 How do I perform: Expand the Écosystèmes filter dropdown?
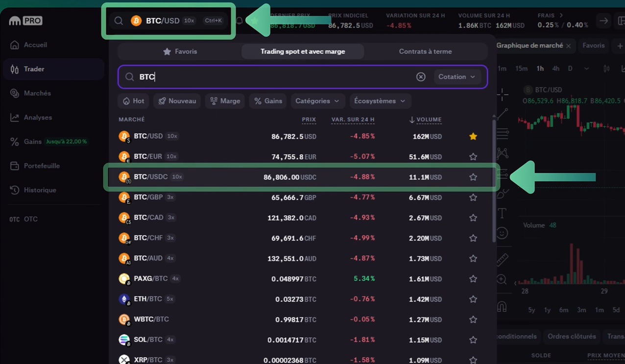[x=380, y=101]
